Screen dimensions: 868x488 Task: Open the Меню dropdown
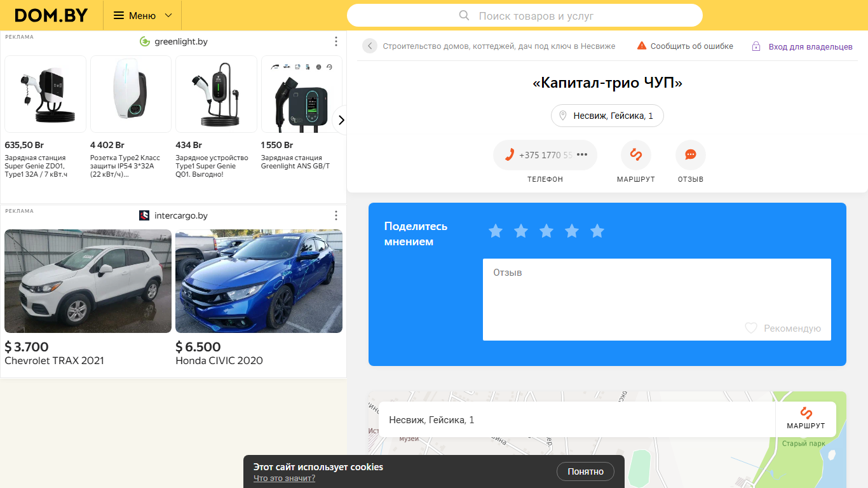pos(142,15)
